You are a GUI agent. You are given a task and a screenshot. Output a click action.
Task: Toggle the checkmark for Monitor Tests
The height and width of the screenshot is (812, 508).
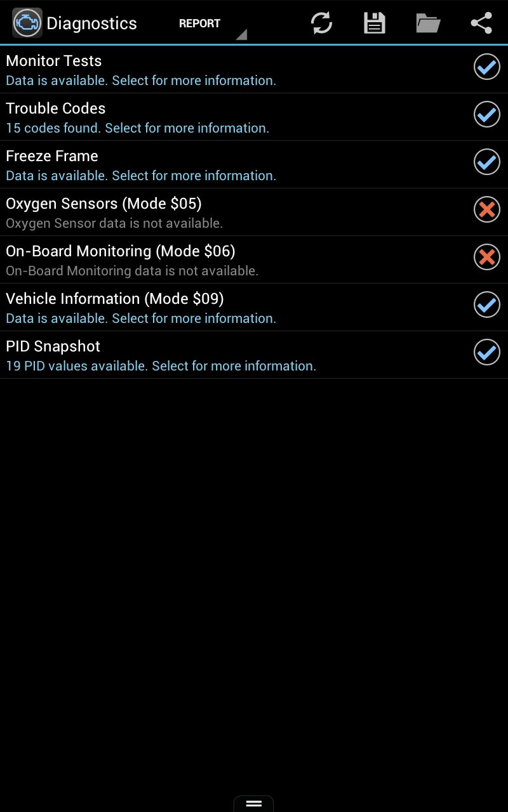486,67
